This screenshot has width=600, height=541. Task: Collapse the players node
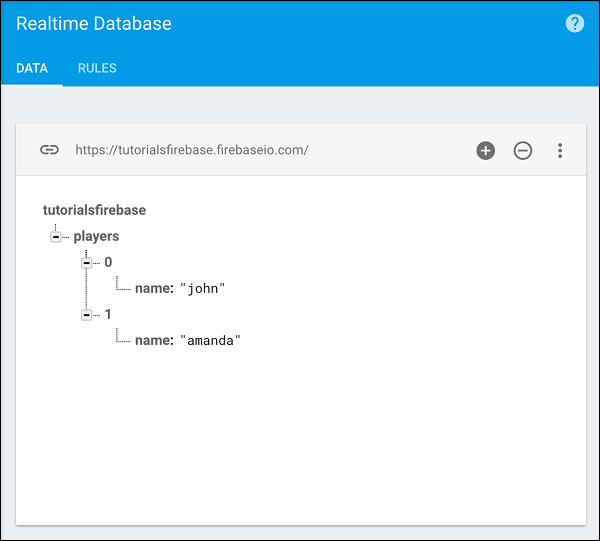tap(56, 237)
